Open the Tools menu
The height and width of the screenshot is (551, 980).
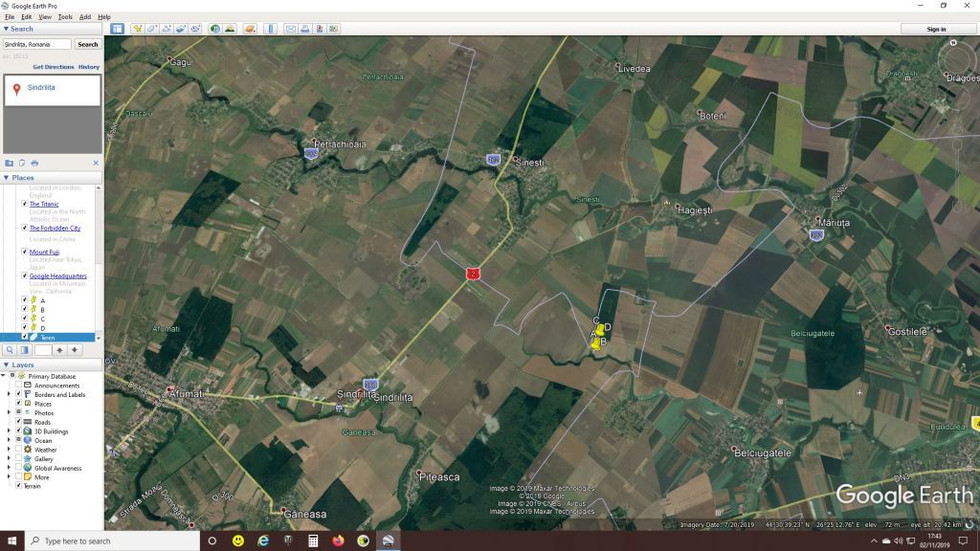click(65, 17)
